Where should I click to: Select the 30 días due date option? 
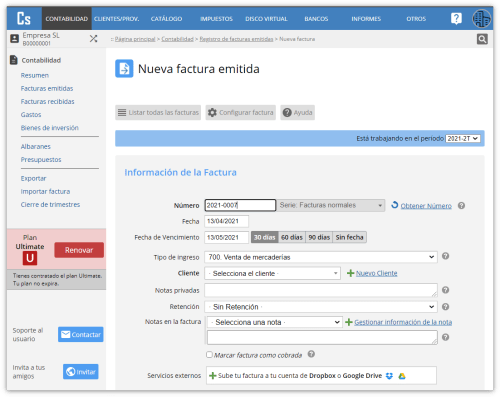[x=265, y=237]
